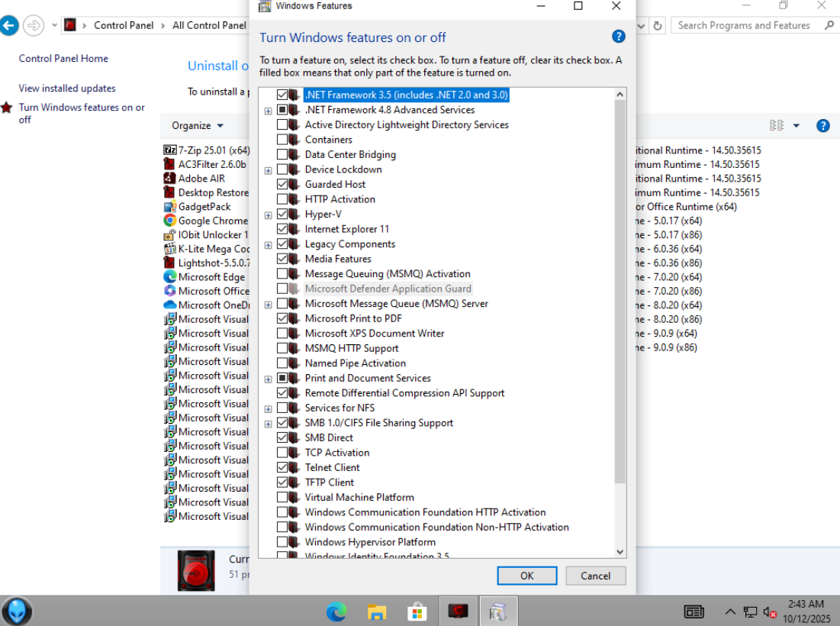Go back using the blue back arrow
This screenshot has height=626, width=840.
[9, 25]
